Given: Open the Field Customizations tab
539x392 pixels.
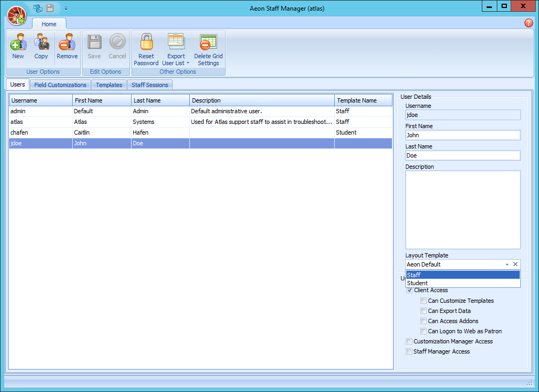Looking at the screenshot, I should 60,84.
